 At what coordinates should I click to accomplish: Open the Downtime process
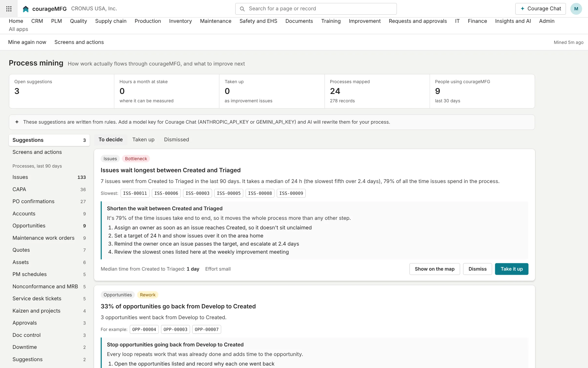49,347
